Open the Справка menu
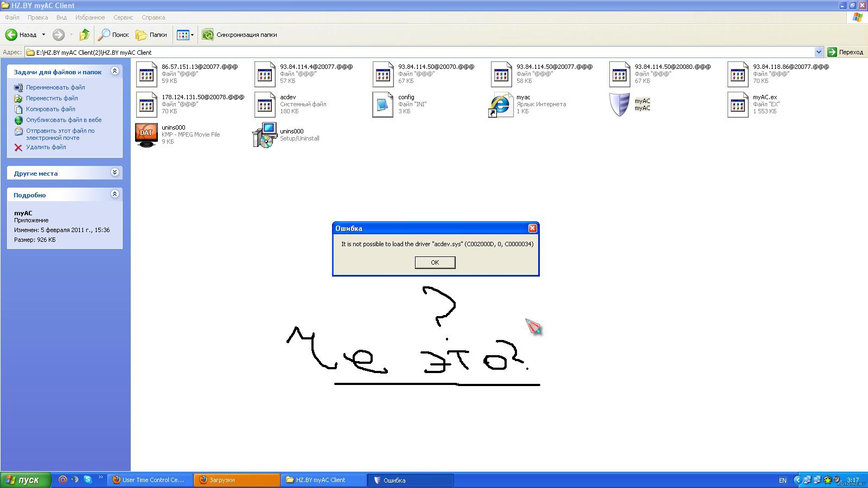The width and height of the screenshot is (868, 488). (154, 17)
